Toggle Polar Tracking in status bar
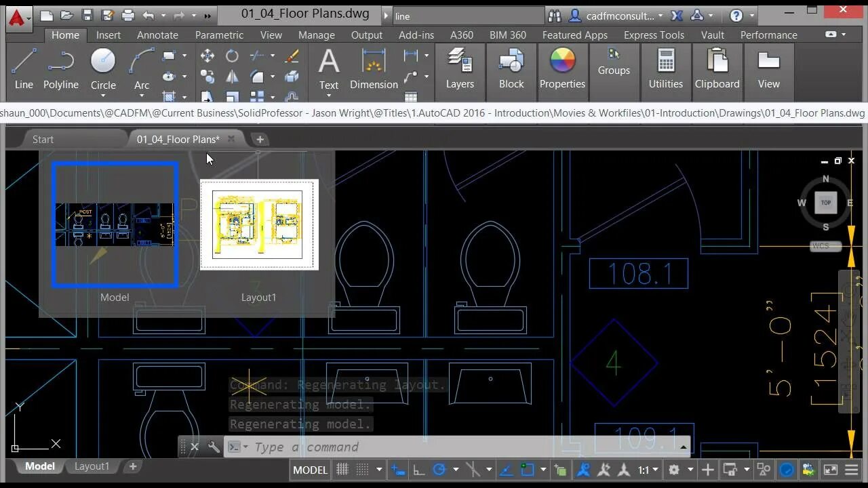 click(439, 469)
